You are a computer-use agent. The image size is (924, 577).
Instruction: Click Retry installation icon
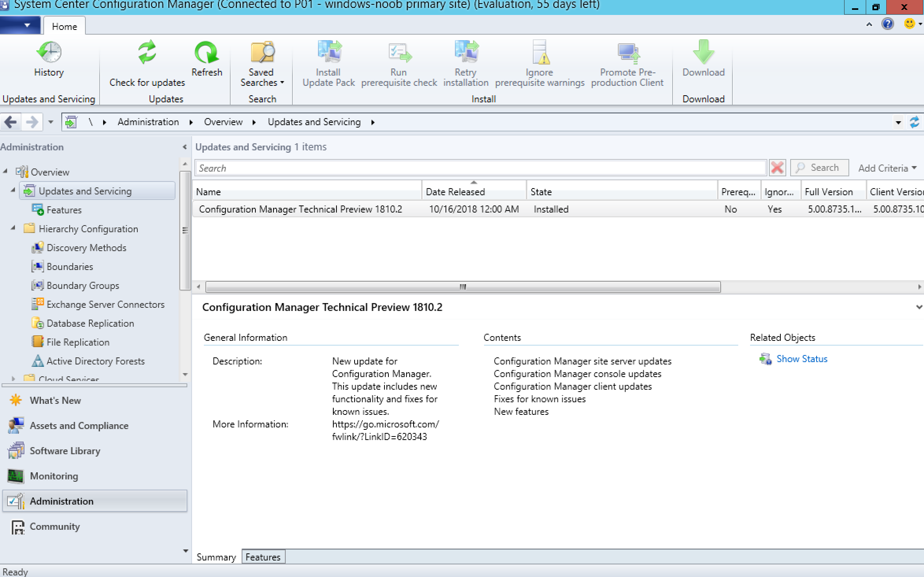466,52
